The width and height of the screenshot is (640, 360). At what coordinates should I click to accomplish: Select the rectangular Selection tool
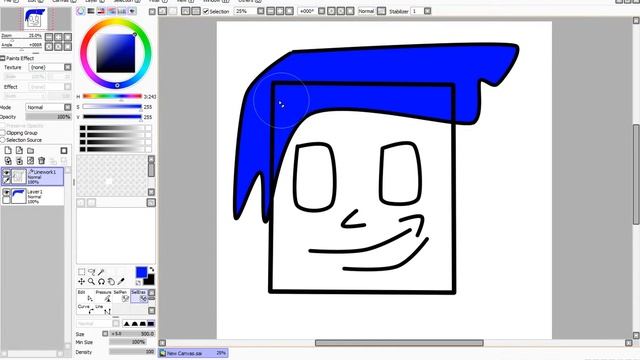(x=81, y=272)
